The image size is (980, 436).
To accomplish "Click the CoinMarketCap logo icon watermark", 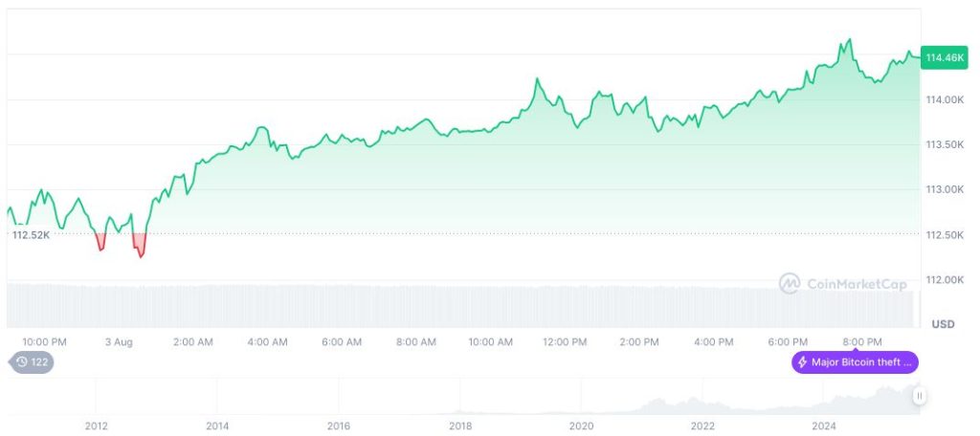I will pyautogui.click(x=789, y=284).
